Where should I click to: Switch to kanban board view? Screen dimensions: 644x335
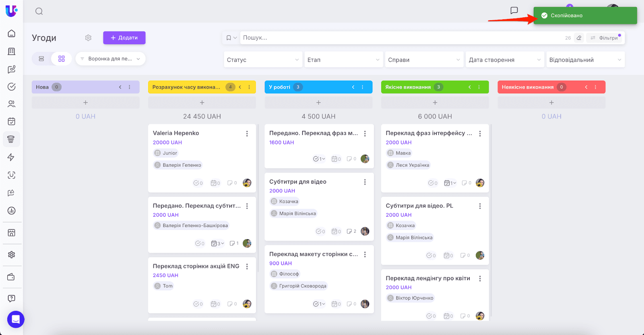[61, 59]
